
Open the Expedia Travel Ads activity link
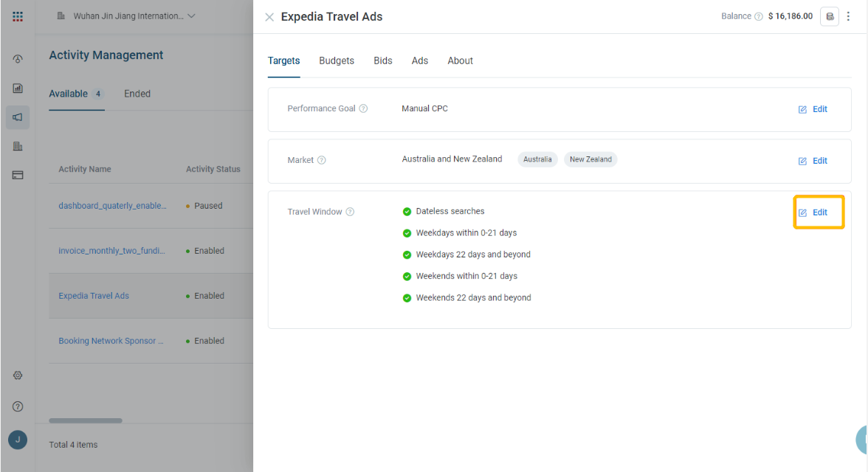tap(94, 296)
